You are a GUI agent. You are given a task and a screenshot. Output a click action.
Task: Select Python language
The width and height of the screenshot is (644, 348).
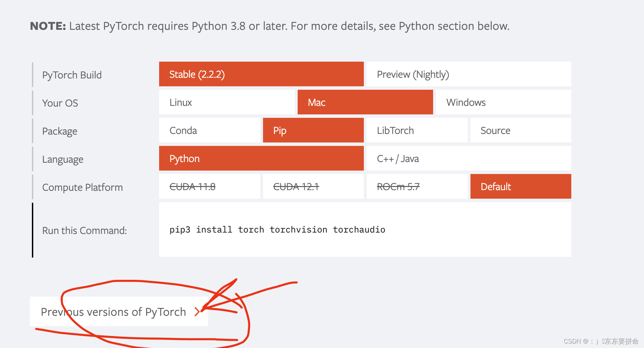261,158
